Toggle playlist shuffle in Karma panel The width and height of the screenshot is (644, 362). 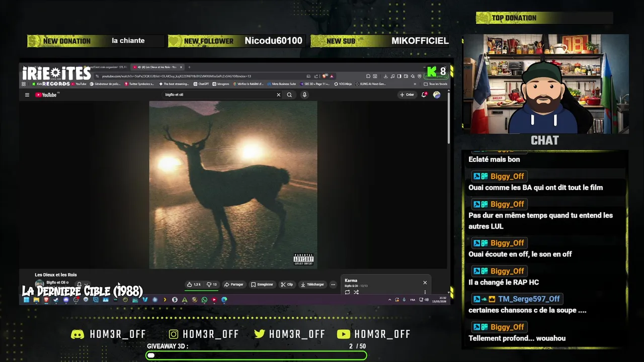click(x=356, y=292)
